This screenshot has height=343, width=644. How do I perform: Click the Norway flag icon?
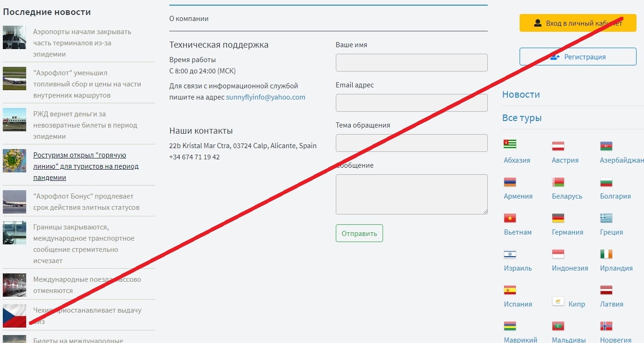[606, 326]
